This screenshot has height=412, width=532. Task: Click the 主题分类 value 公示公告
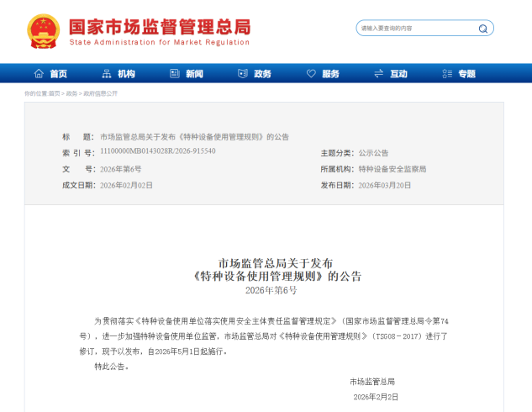[373, 153]
